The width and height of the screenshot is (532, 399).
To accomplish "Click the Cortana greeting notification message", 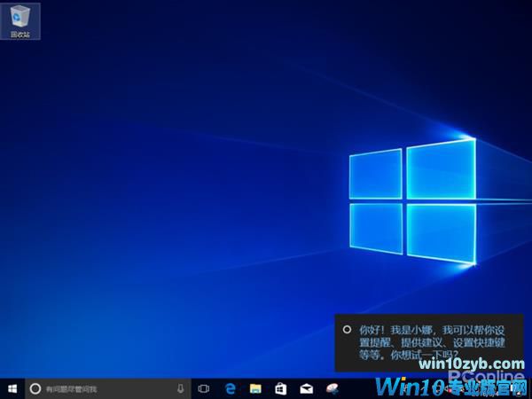I will [x=429, y=342].
